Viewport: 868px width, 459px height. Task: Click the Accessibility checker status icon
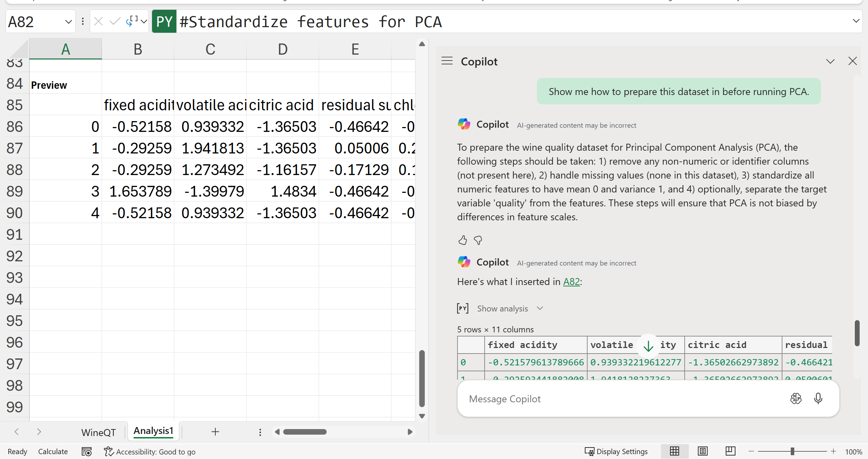pos(109,451)
